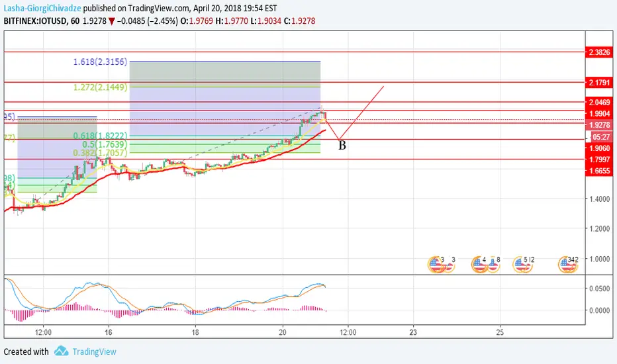Click the 1.7997 red price label

[599, 159]
